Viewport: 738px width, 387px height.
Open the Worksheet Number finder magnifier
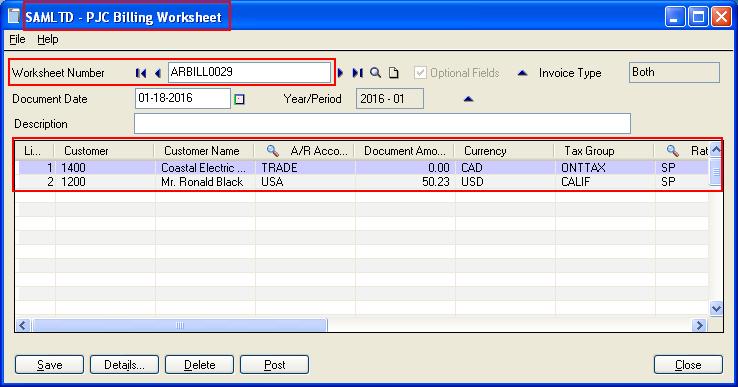pyautogui.click(x=376, y=73)
